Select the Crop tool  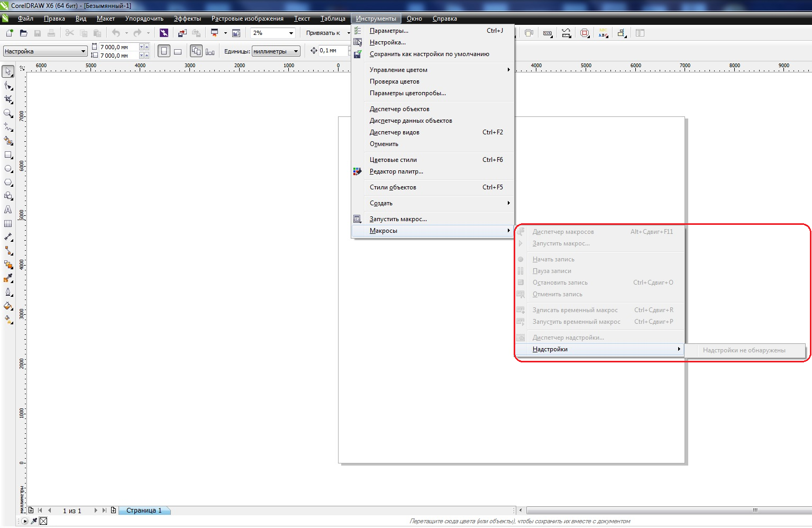(8, 99)
